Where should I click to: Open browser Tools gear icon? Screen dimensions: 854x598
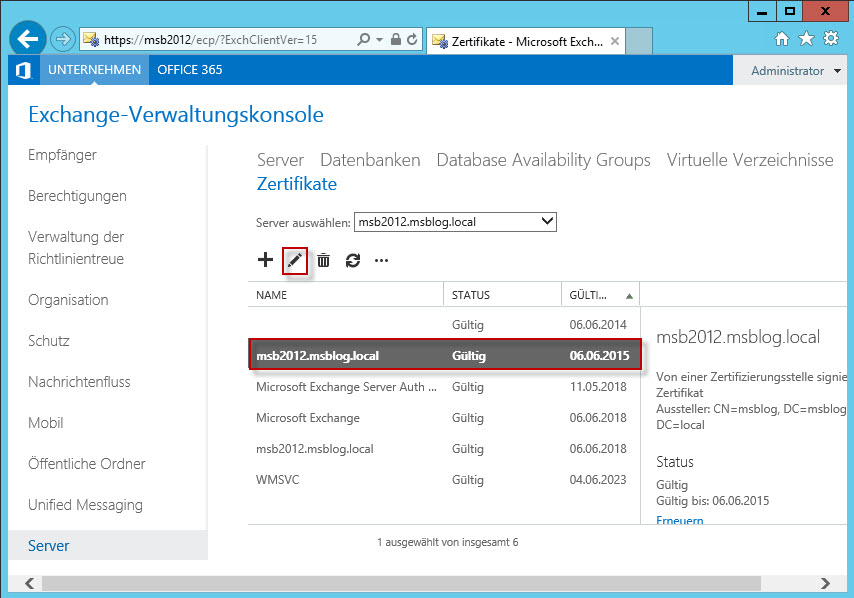pos(831,39)
